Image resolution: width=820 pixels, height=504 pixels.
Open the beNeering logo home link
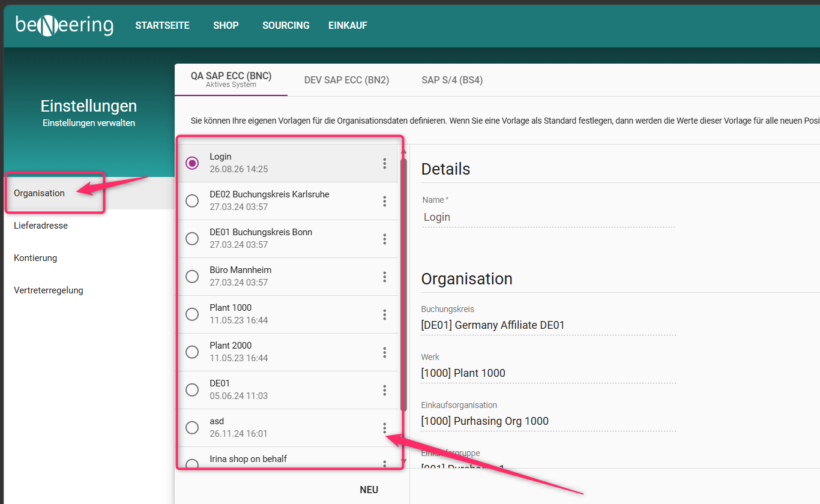(64, 25)
